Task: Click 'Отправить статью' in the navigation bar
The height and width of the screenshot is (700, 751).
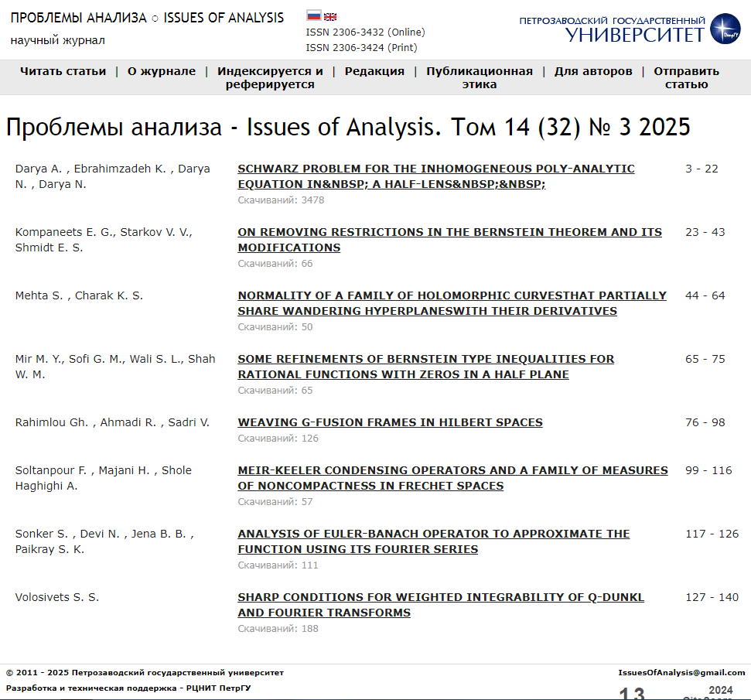Action: coord(686,77)
